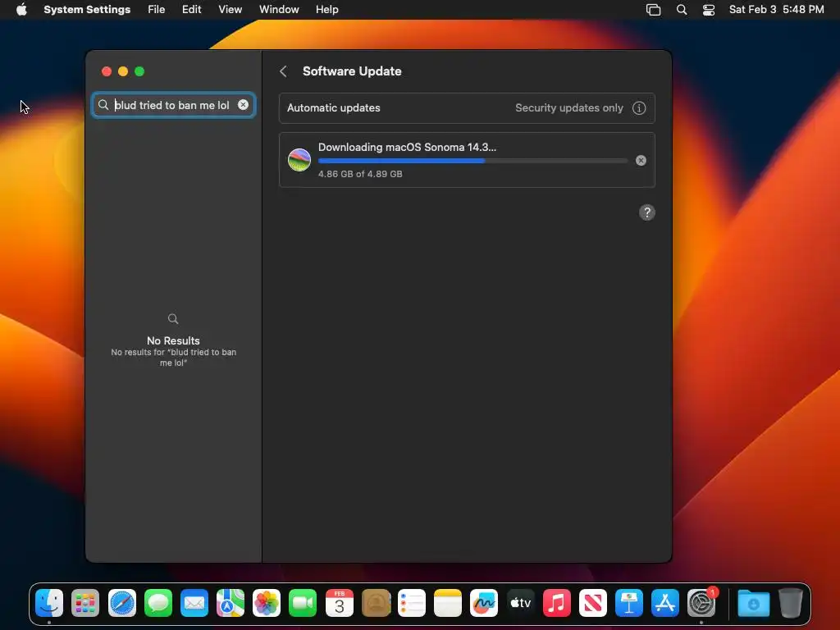Click the No Results heading
This screenshot has height=630, width=840.
(x=173, y=340)
